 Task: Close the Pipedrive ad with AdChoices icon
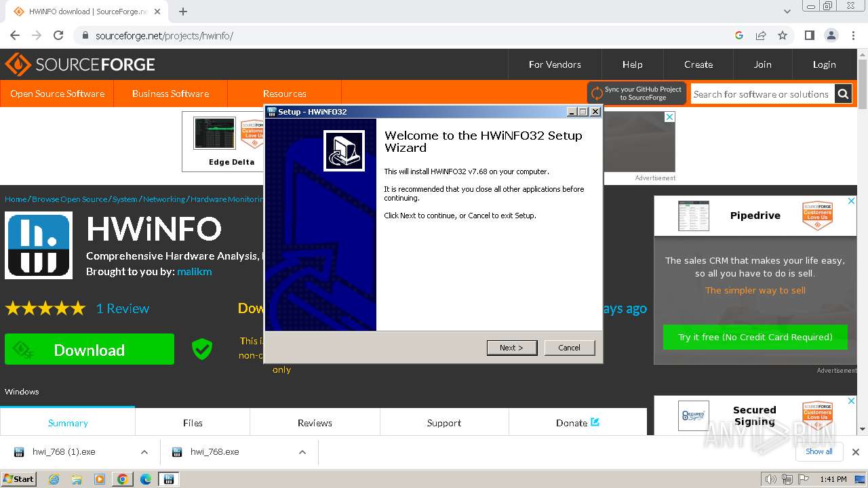(852, 201)
